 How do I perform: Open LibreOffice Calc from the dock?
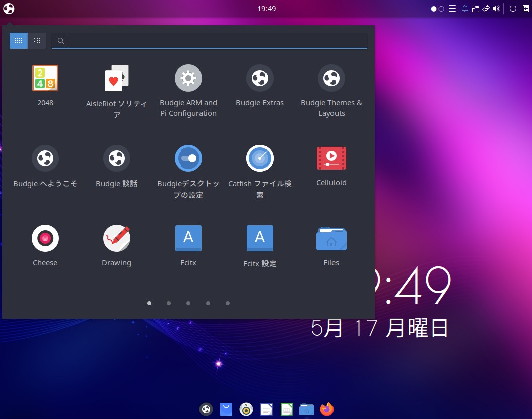tap(286, 409)
